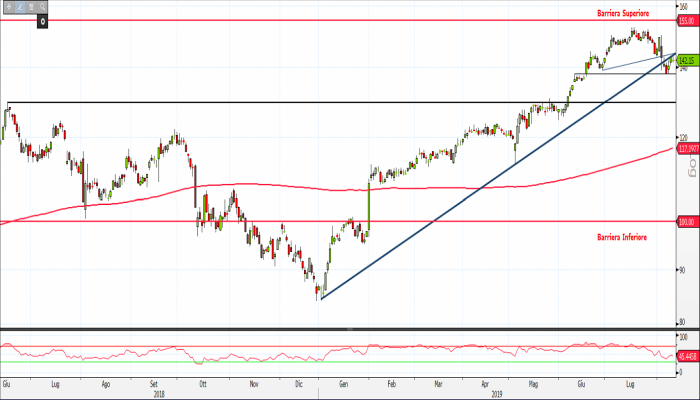Viewport: 700px width, 400px height.
Task: Click the green 142.15 last price tag
Action: 687,61
